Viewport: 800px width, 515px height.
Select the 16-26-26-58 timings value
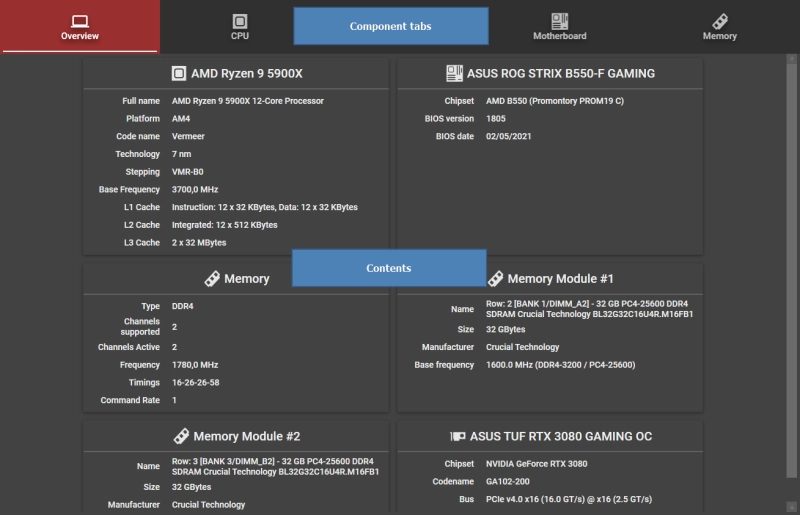pos(195,383)
